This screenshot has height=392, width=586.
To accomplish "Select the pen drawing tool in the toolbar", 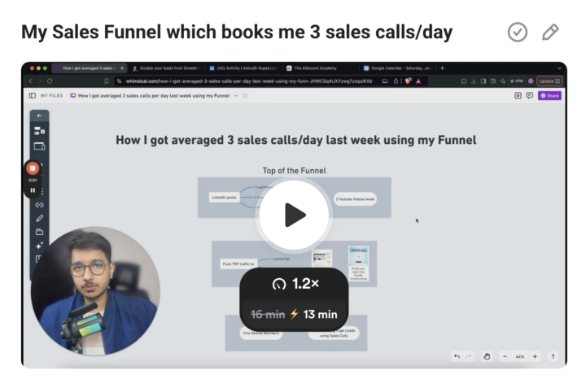I will coord(39,219).
